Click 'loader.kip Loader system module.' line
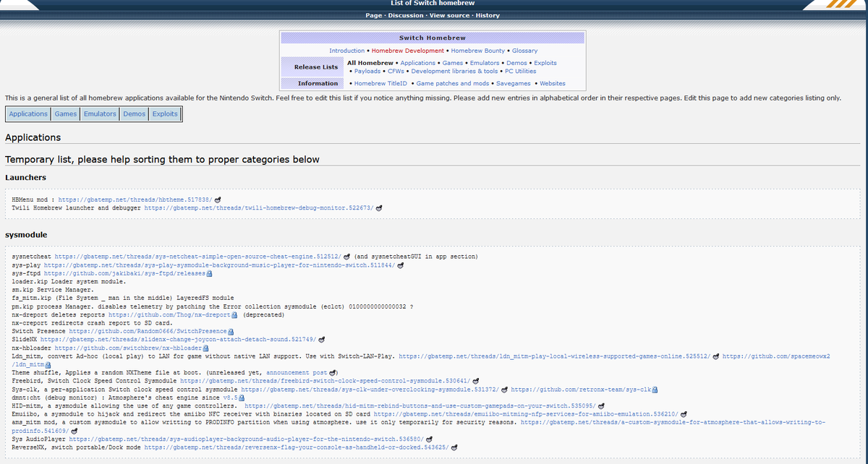This screenshot has height=464, width=868. tap(69, 282)
